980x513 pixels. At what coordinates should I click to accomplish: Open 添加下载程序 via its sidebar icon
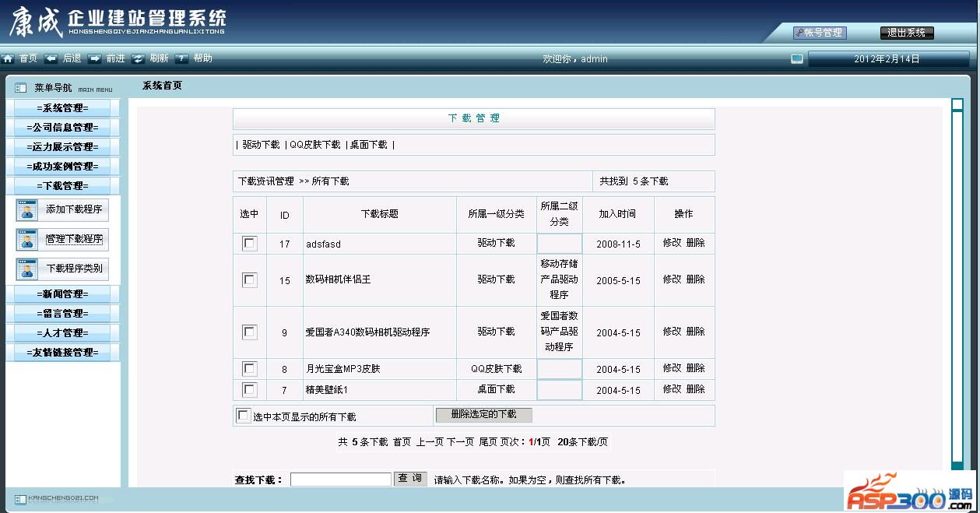click(x=27, y=210)
